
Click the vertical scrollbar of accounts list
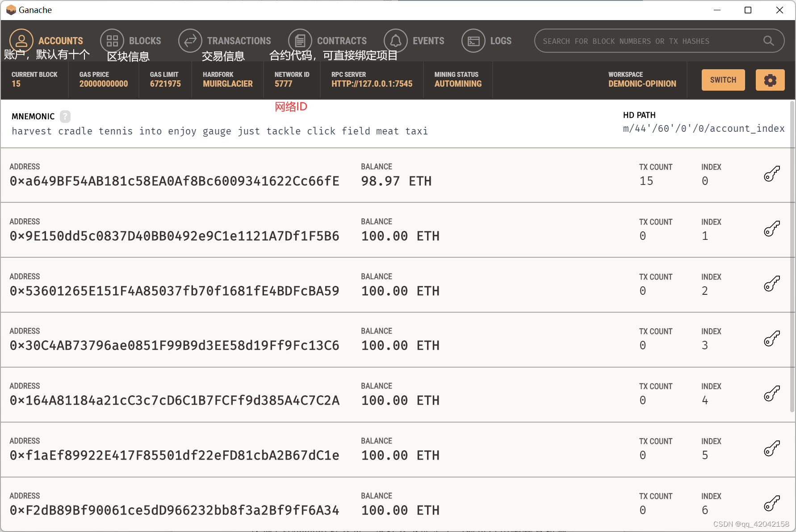[792, 257]
